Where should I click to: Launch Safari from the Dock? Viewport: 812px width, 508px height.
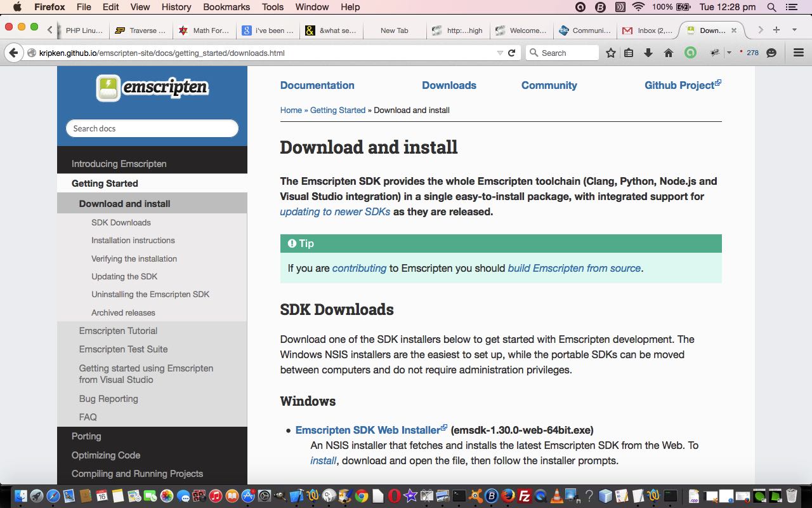click(53, 496)
